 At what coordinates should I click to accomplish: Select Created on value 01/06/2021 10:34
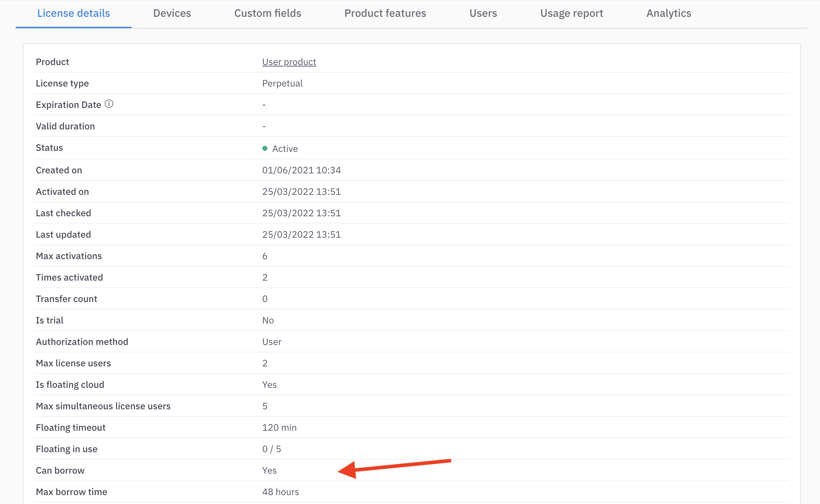(301, 170)
